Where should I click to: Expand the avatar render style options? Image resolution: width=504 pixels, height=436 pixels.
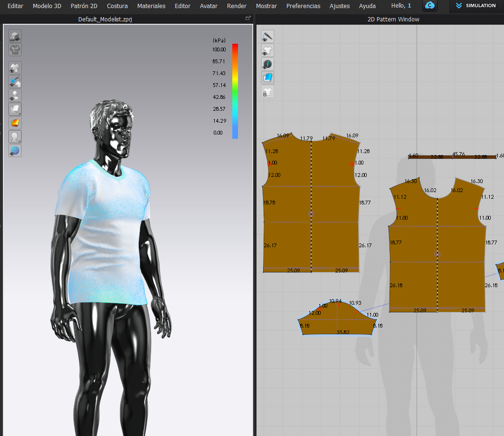tap(15, 137)
